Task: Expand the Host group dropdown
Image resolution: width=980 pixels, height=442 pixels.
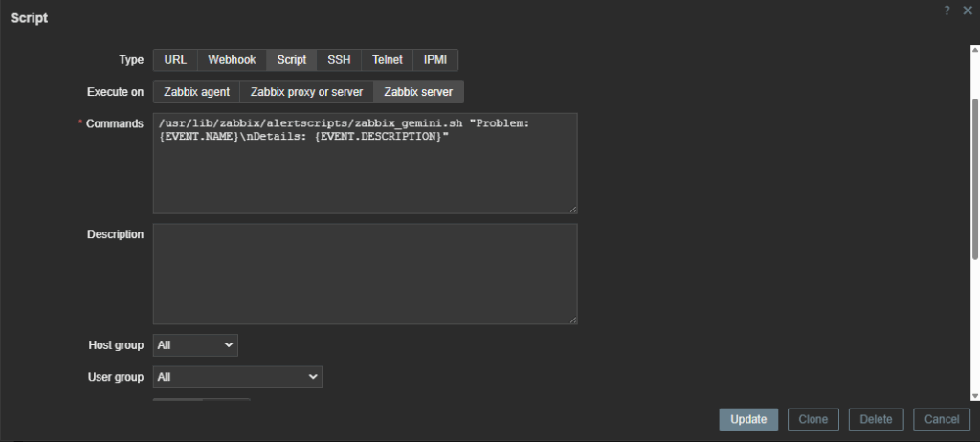Action: [x=195, y=344]
